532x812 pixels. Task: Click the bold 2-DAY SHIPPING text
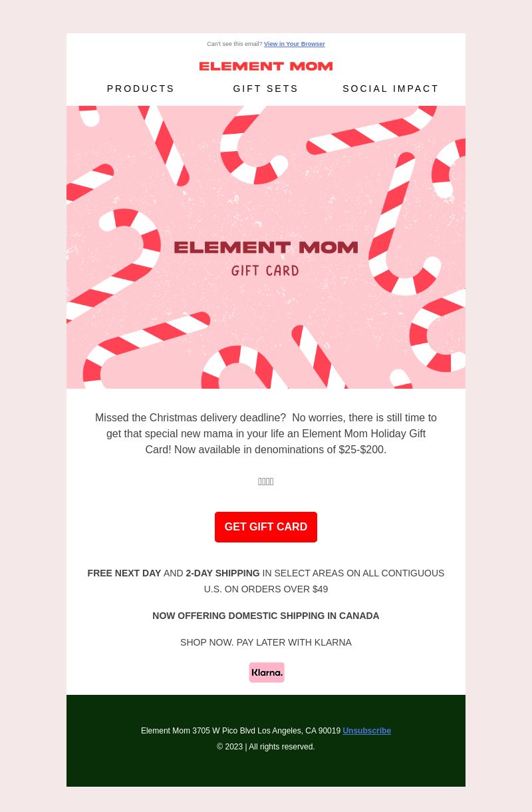[223, 573]
